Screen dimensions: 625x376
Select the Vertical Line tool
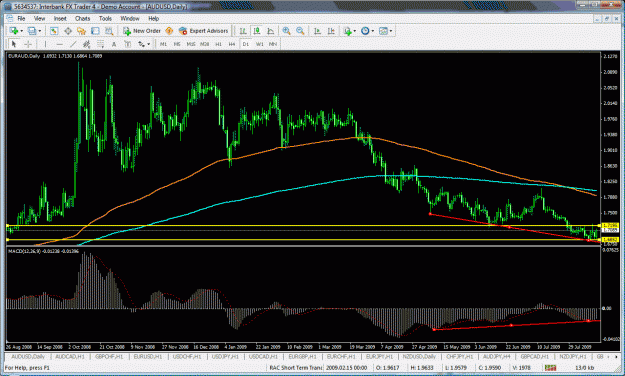click(x=45, y=44)
